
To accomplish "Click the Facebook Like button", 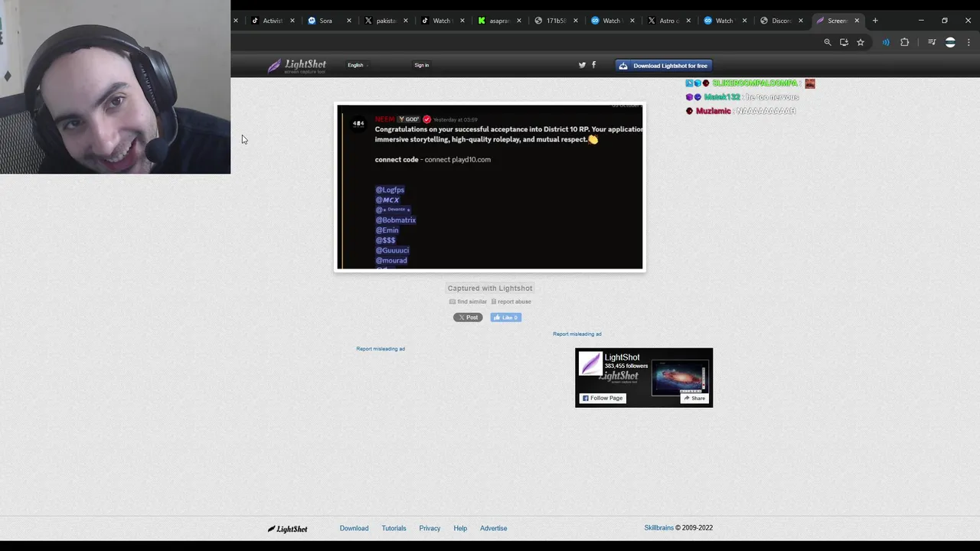I will [506, 317].
